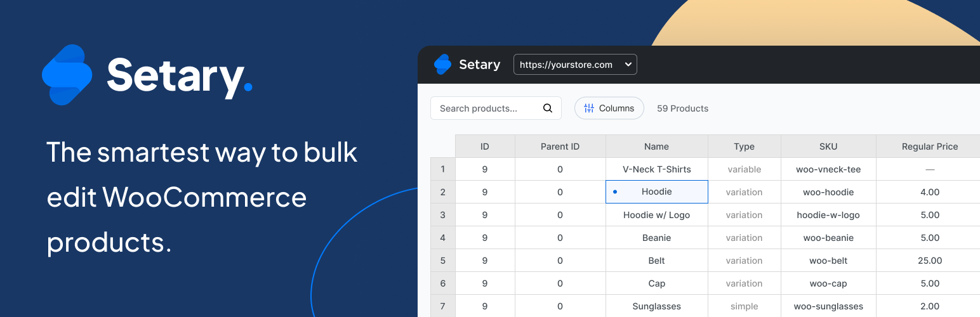Open the https://yourstore.com store dropdown

(575, 65)
